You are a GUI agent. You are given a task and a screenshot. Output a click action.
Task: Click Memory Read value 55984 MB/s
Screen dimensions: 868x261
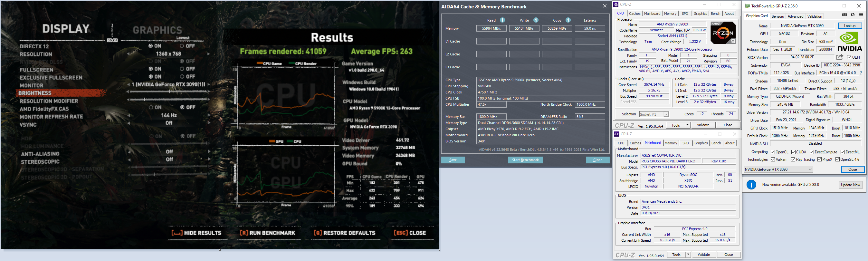coord(491,28)
